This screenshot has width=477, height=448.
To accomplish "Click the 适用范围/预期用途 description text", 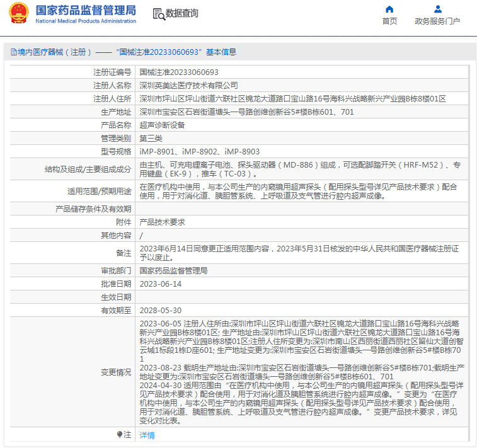I will pos(299,192).
